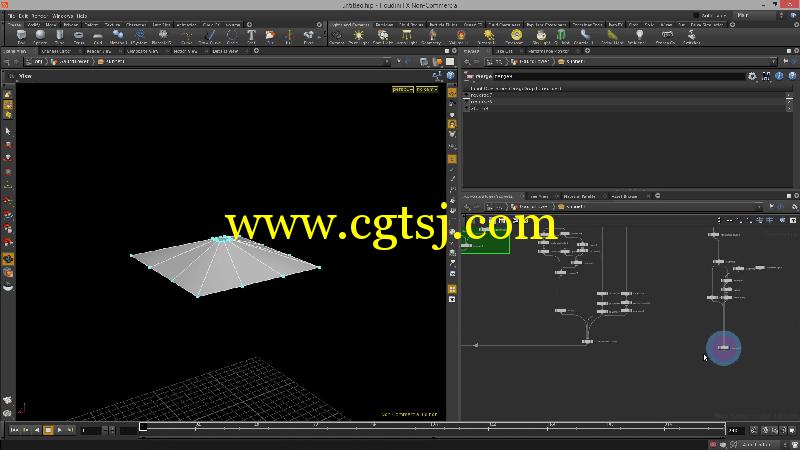The height and width of the screenshot is (450, 800).
Task: Select the node inside the blue circle
Action: (723, 347)
